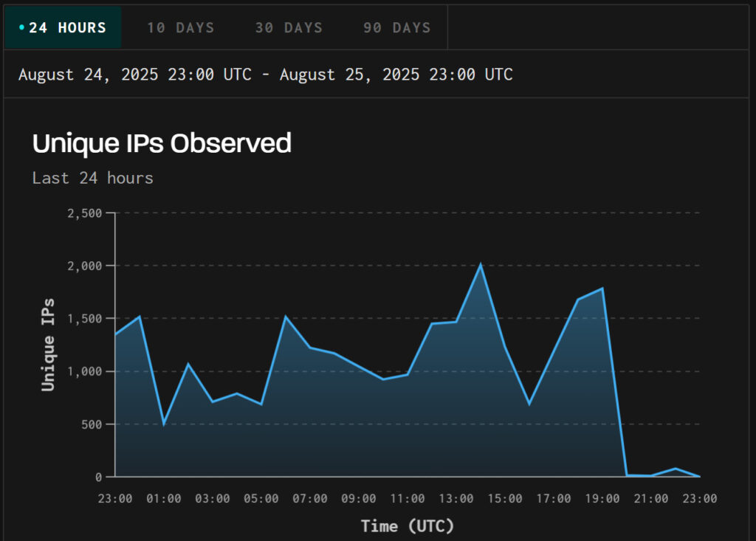
Task: Switch to the 90 DAYS view
Action: [396, 28]
